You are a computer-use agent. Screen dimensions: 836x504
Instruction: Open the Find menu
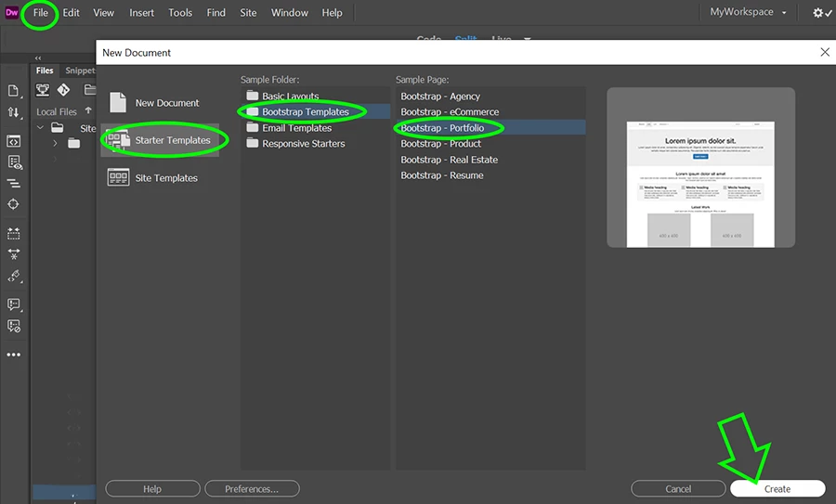pyautogui.click(x=216, y=12)
